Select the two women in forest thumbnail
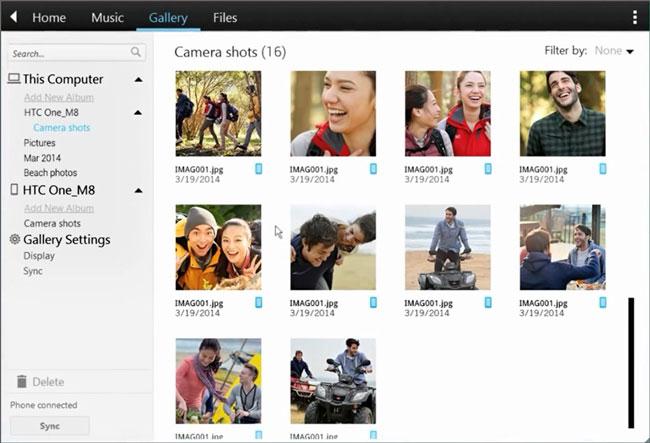 (x=448, y=114)
